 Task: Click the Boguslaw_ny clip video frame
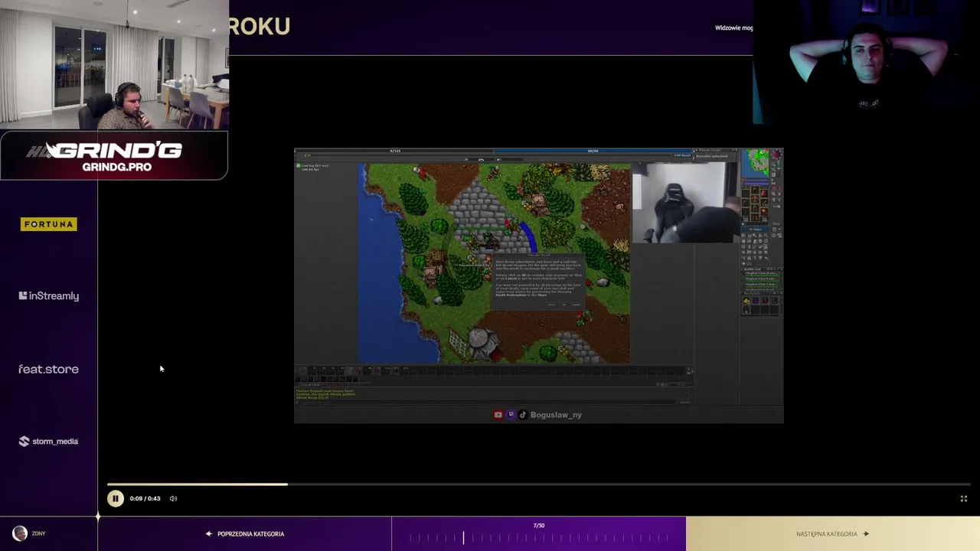coord(538,285)
